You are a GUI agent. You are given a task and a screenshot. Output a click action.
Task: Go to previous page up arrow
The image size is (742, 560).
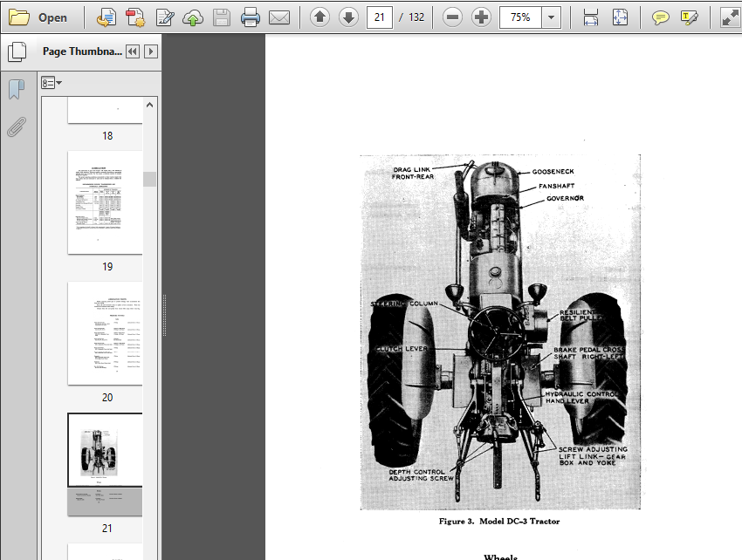(x=319, y=17)
